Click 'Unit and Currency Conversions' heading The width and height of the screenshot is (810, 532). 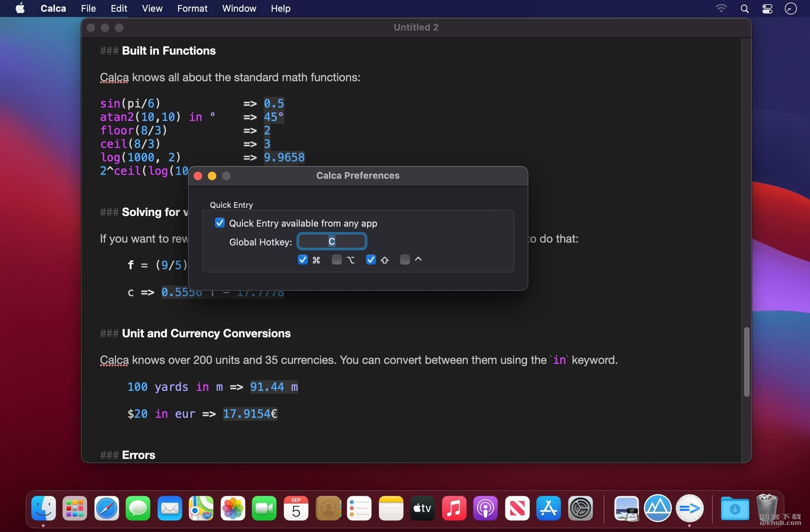(x=206, y=333)
